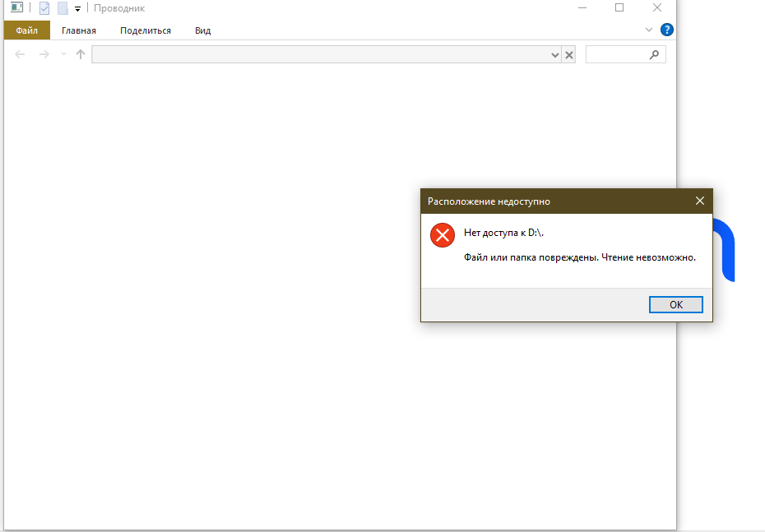Screen dimensions: 765x532
Task: Close the Расположение недоступно dialog
Action: [700, 201]
